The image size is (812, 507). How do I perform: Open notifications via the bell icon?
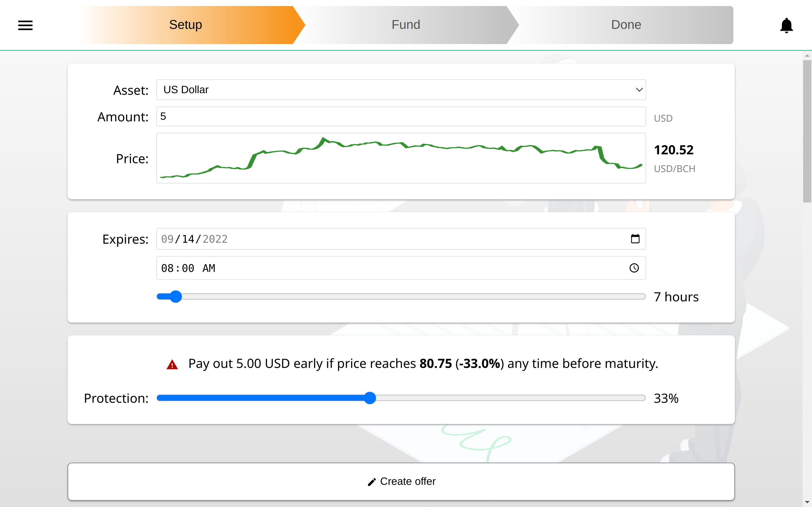(x=786, y=25)
